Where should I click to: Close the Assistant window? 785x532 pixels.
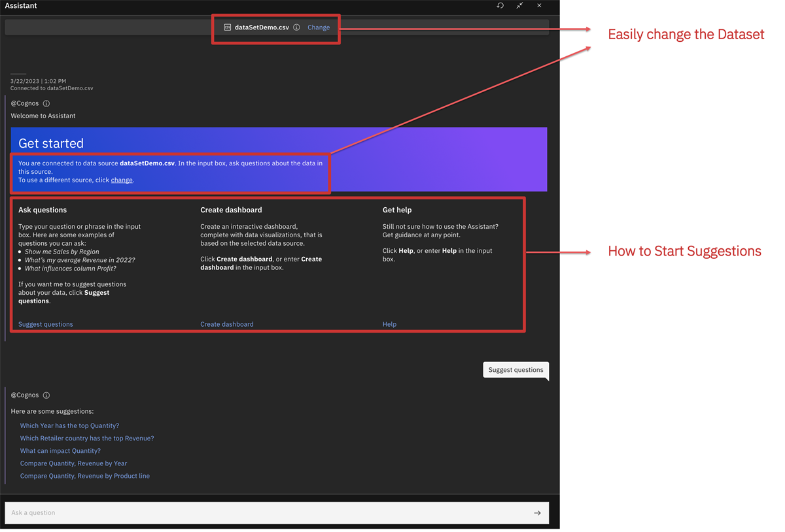tap(539, 6)
